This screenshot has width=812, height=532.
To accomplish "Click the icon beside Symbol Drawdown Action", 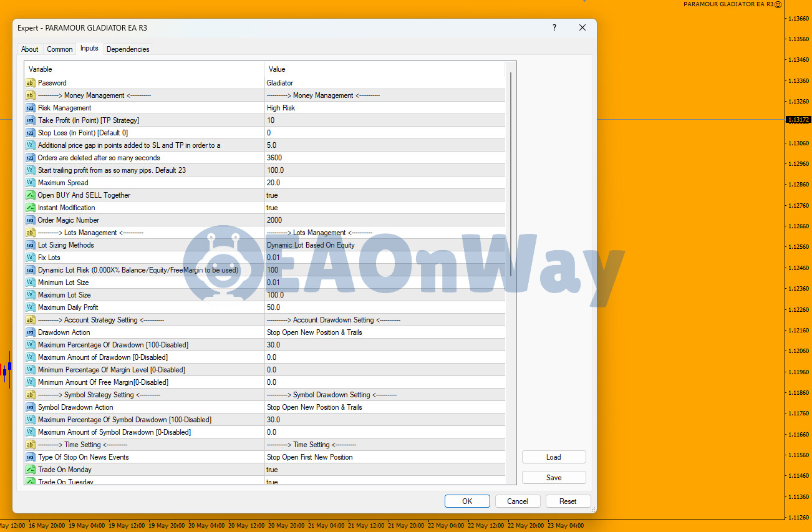I will (30, 407).
